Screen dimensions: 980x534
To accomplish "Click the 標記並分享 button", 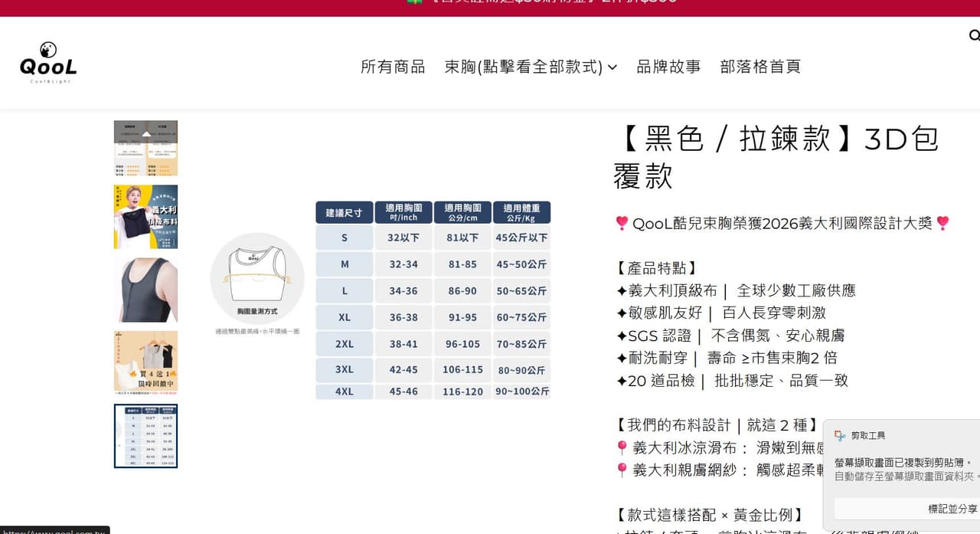I will coord(952,509).
